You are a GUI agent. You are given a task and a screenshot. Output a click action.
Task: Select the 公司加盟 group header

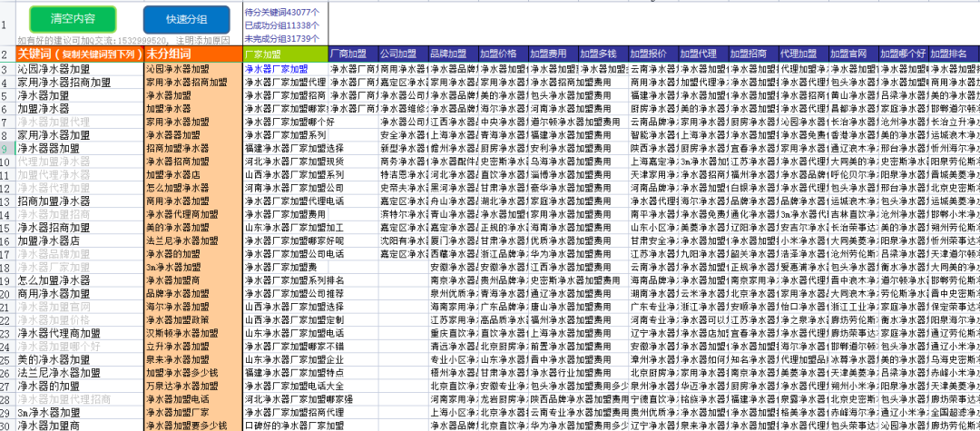click(x=403, y=54)
